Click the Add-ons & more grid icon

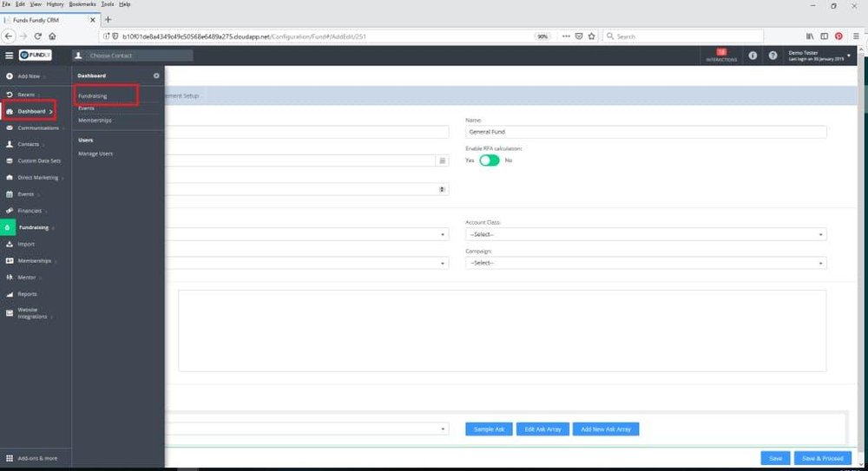(10, 458)
